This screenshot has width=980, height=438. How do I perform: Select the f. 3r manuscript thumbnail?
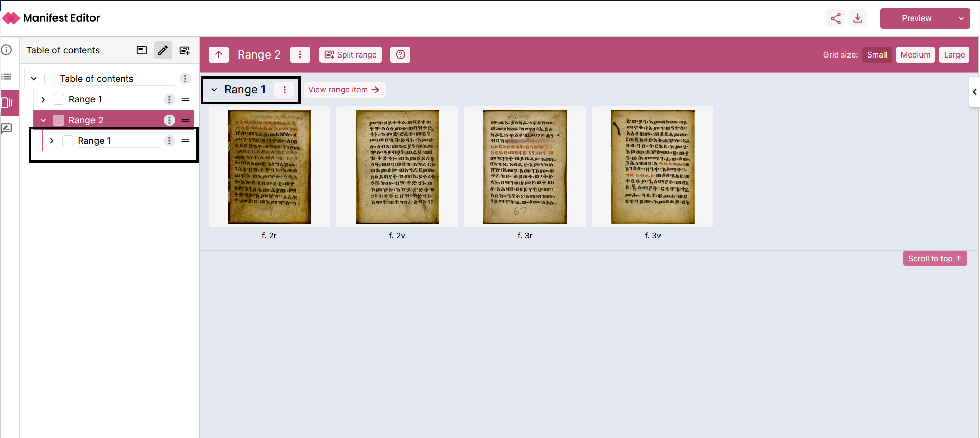[x=524, y=167]
